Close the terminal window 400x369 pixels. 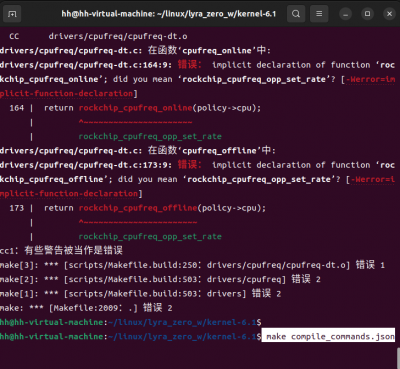(x=389, y=14)
